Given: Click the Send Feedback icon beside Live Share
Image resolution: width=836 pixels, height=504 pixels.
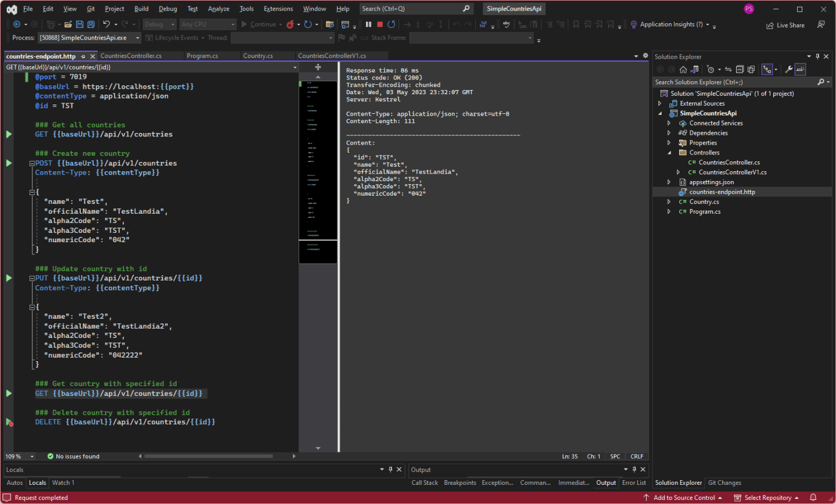Looking at the screenshot, I should 821,25.
